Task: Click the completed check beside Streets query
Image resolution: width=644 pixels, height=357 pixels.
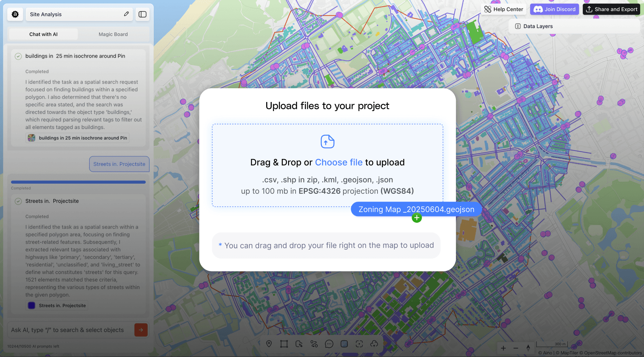Action: [18, 201]
